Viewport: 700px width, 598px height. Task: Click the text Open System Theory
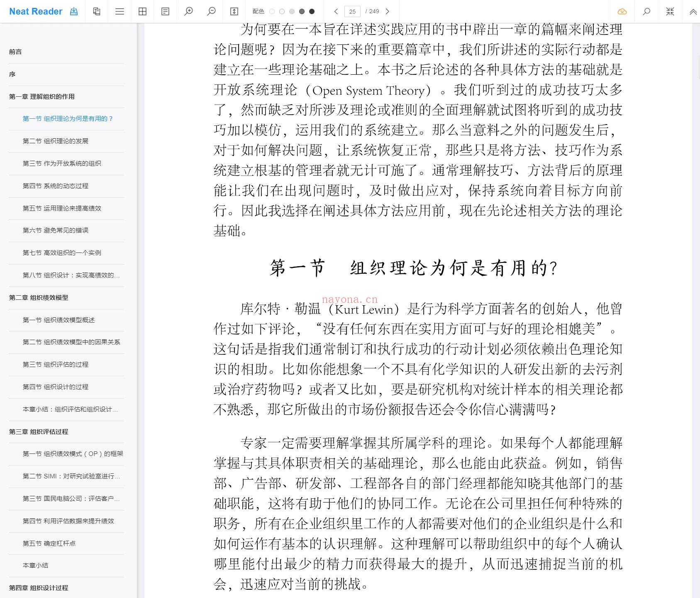coord(369,91)
